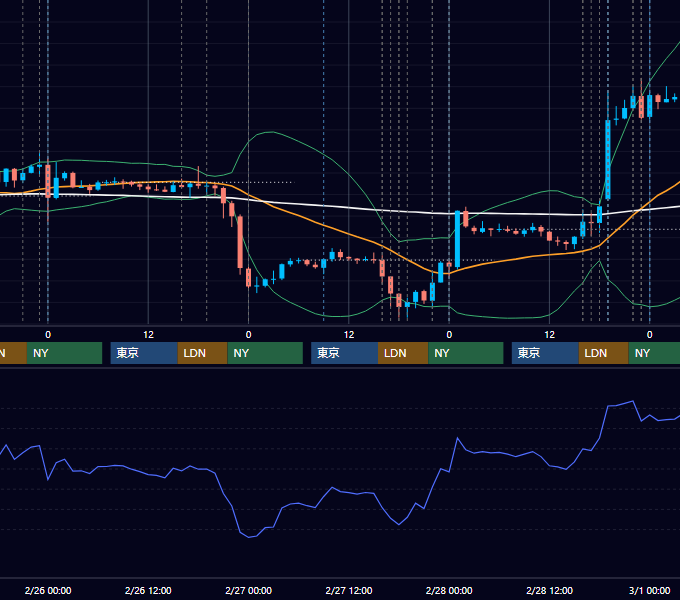Click the 3/1 00:00 date label
680x600 pixels.
(x=649, y=590)
